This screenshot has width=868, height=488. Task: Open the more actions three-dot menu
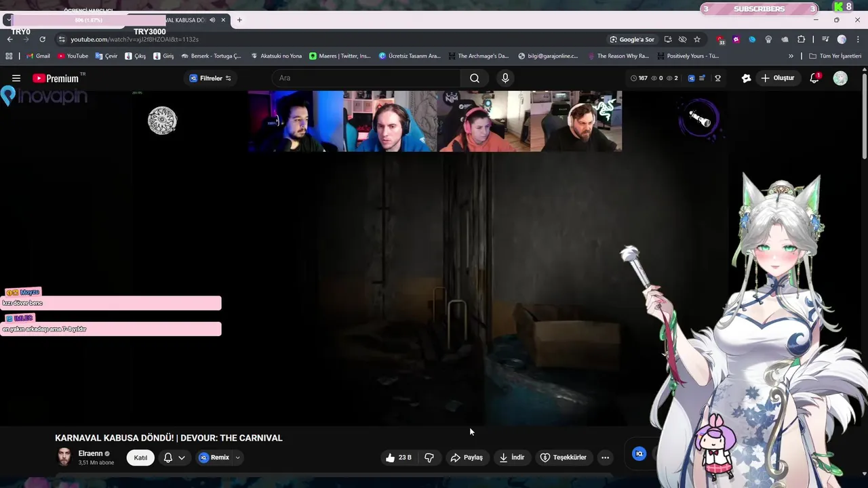[605, 457]
